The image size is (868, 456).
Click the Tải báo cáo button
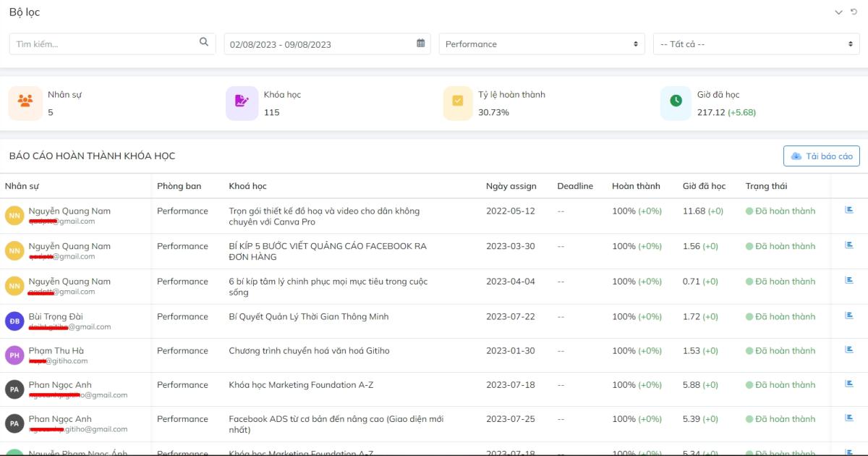click(821, 156)
